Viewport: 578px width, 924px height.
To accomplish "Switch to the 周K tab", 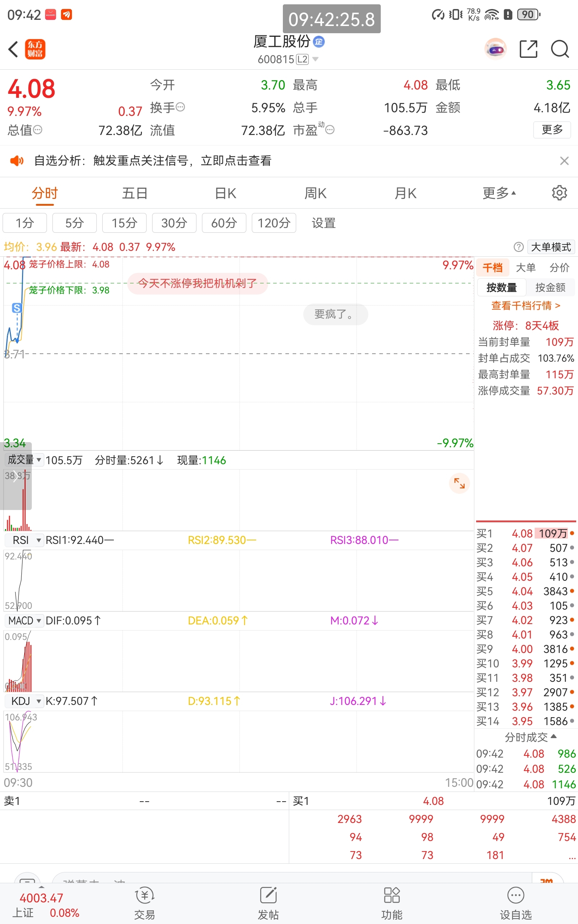I will coord(315,193).
